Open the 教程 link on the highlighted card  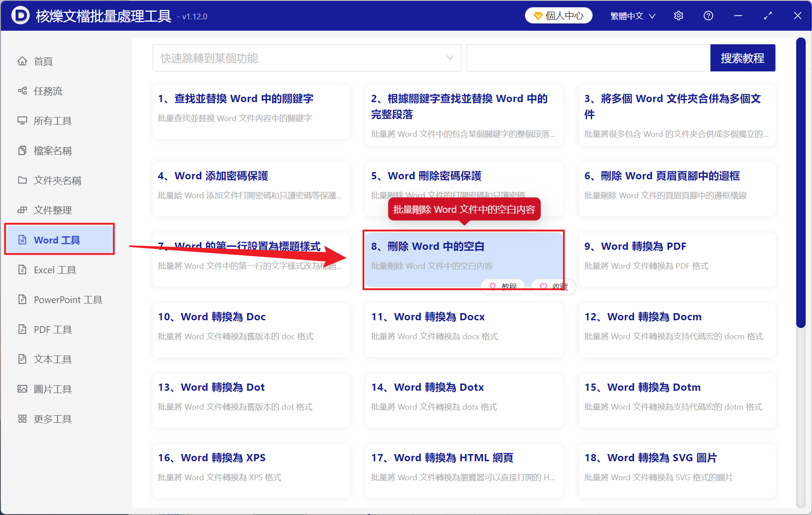[x=502, y=286]
